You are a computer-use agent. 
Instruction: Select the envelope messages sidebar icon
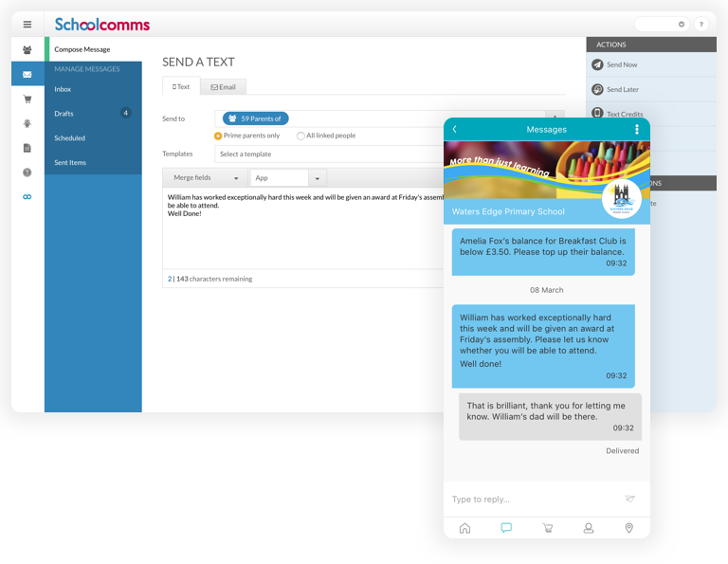[x=27, y=74]
